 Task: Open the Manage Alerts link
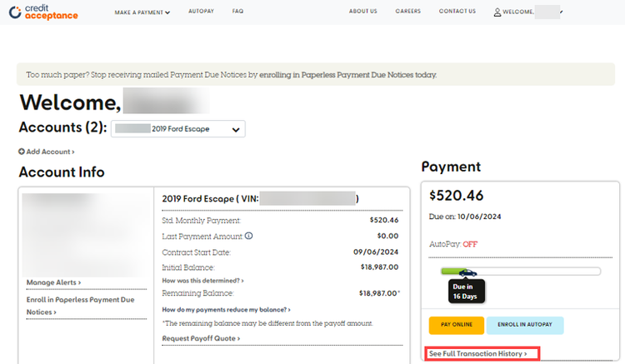(53, 282)
